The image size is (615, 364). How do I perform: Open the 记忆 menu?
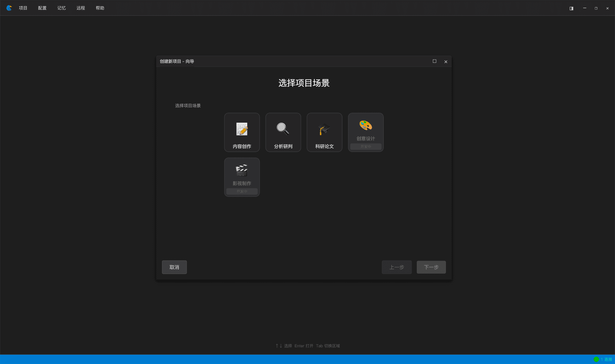(x=61, y=8)
